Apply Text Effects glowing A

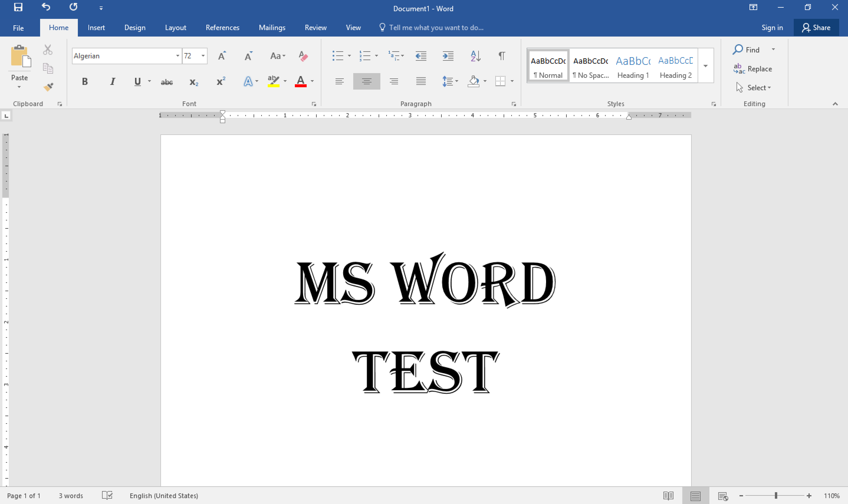248,82
